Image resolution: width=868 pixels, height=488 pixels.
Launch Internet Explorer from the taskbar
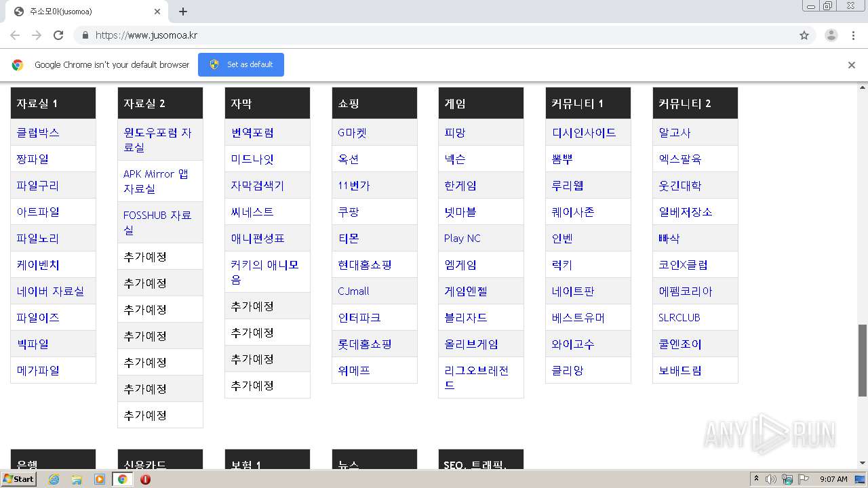54,479
